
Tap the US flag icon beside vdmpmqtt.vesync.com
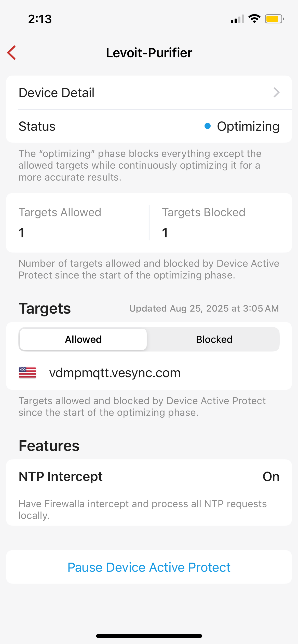tap(28, 373)
